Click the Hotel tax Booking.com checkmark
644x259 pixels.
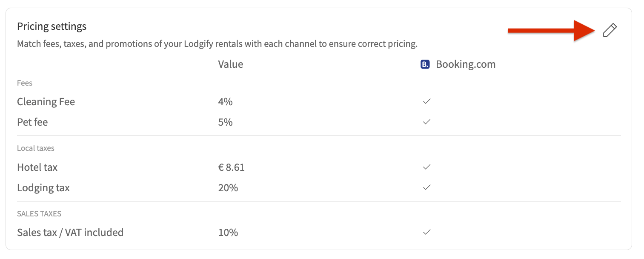(426, 167)
